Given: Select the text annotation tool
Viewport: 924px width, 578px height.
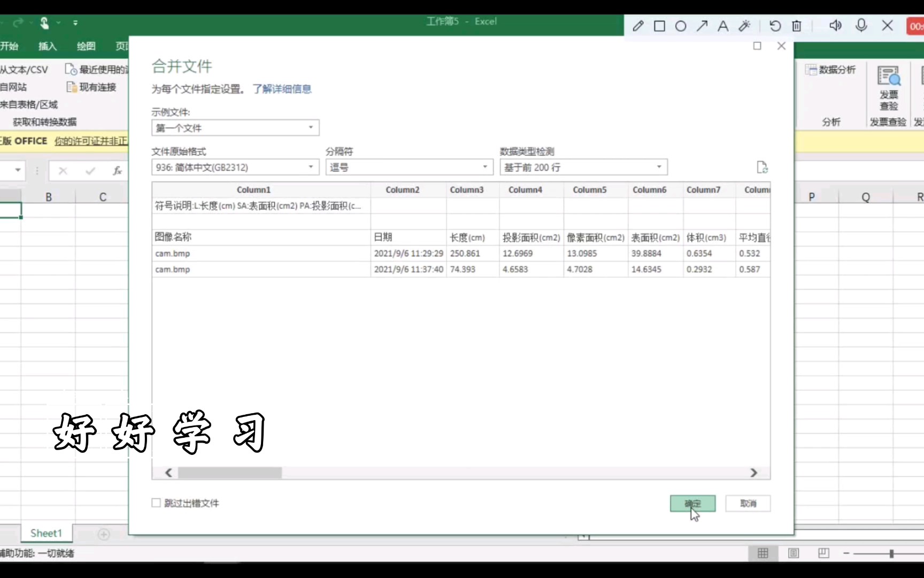Looking at the screenshot, I should click(x=723, y=26).
